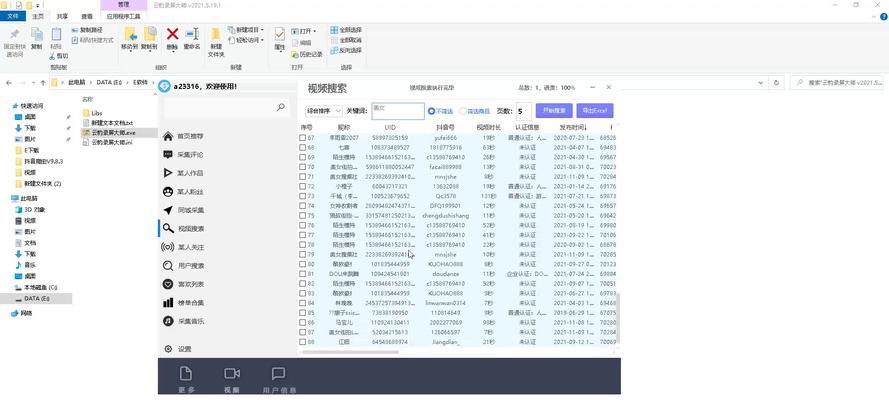Tick the checkbox for row 79
Image resolution: width=889 pixels, height=400 pixels.
(x=303, y=254)
